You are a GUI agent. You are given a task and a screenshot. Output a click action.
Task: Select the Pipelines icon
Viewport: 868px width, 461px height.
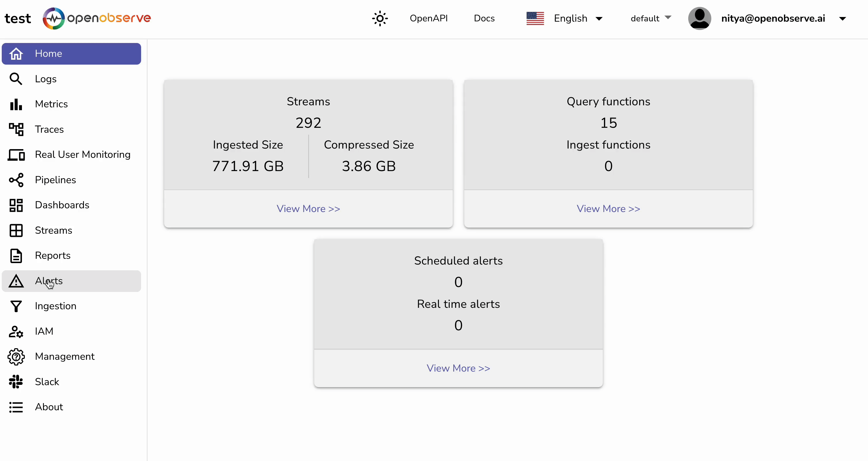[x=16, y=180]
